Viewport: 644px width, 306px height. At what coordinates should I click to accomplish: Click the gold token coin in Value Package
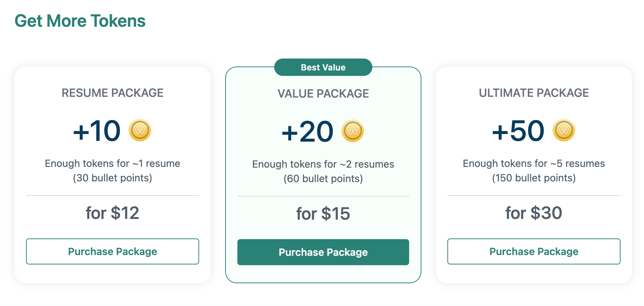point(352,131)
